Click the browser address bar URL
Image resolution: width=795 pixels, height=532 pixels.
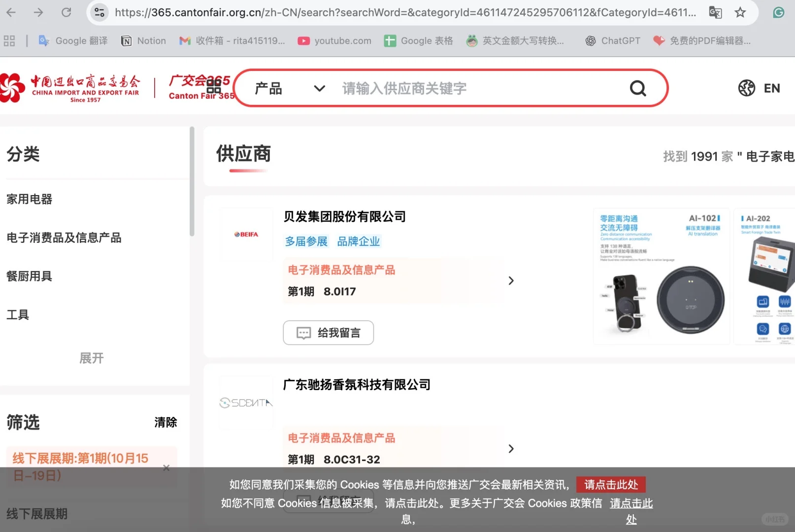point(405,12)
